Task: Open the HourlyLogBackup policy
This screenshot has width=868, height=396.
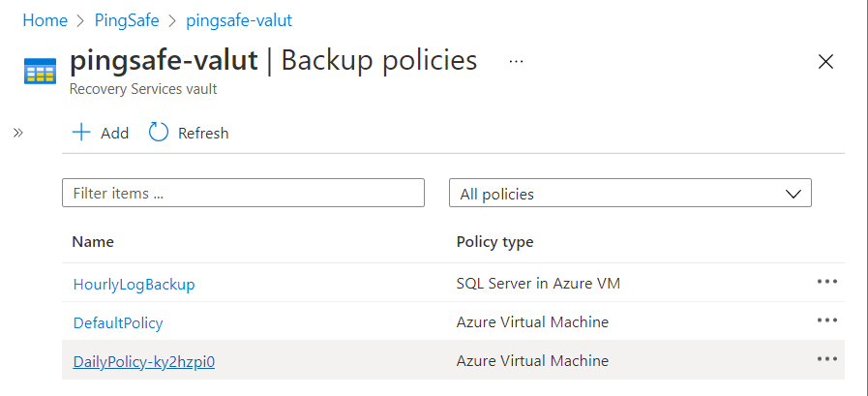Action: (x=134, y=284)
